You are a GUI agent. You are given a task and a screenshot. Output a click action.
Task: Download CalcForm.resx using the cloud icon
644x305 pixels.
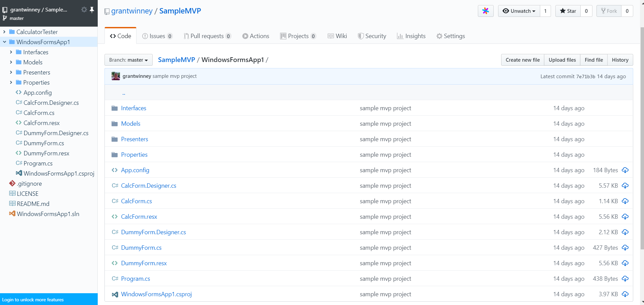[x=625, y=217]
